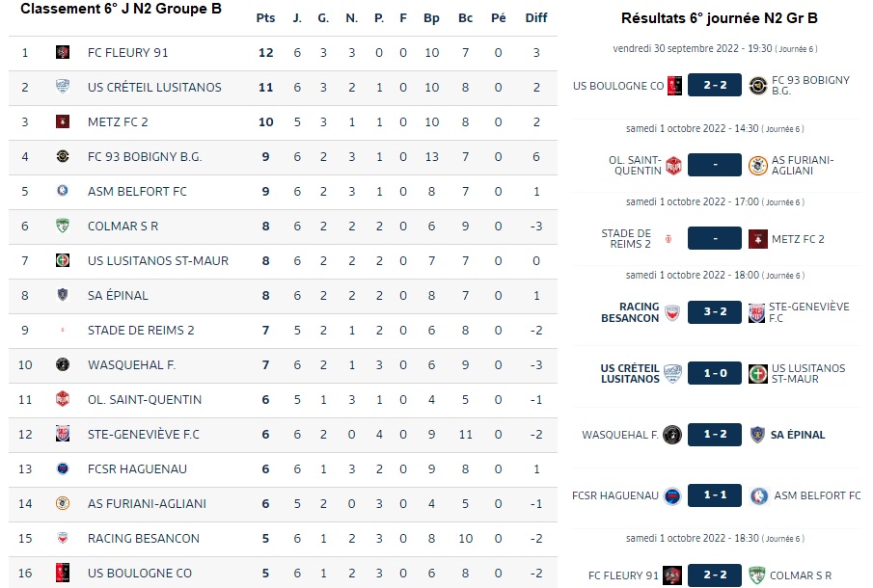Viewport: 873px width, 588px height.
Task: Click the Metz FC 2 crest in standings
Action: (63, 121)
